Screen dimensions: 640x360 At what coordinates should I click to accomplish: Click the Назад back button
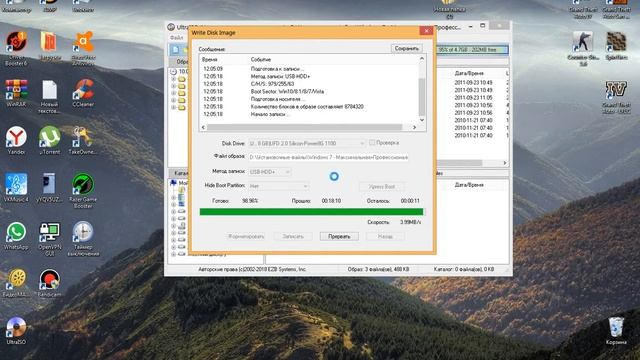point(385,236)
